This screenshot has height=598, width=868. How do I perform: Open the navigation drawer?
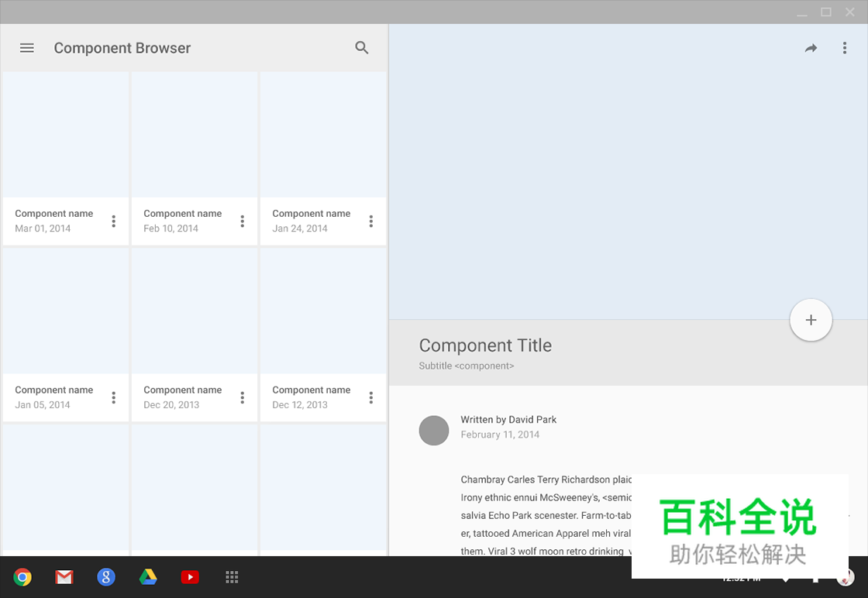click(27, 47)
